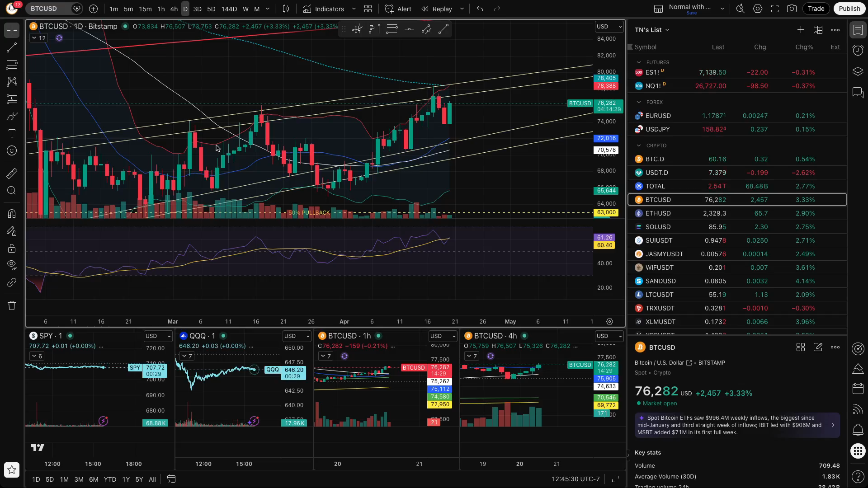The height and width of the screenshot is (488, 868).
Task: Open SPY chart USD currency dropdown
Action: coord(158,336)
